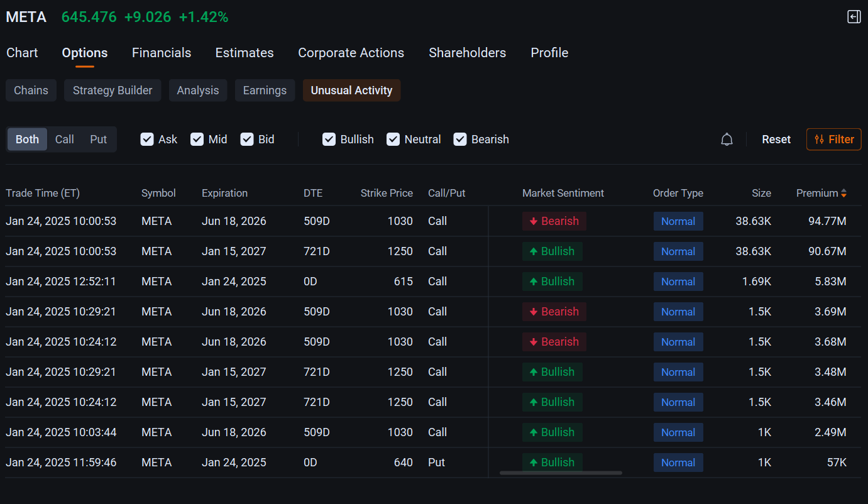
Task: Click the 2.49M premium value
Action: [x=830, y=432]
